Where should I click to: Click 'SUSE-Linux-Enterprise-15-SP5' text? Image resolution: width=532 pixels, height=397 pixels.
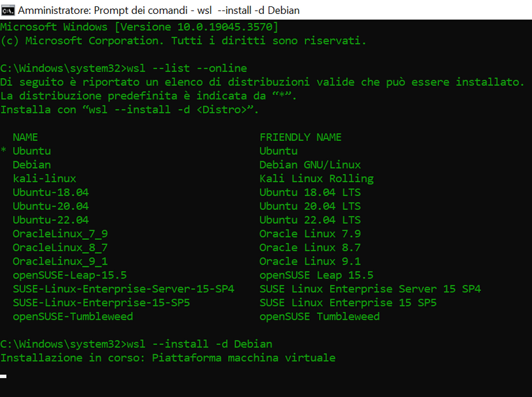click(101, 303)
